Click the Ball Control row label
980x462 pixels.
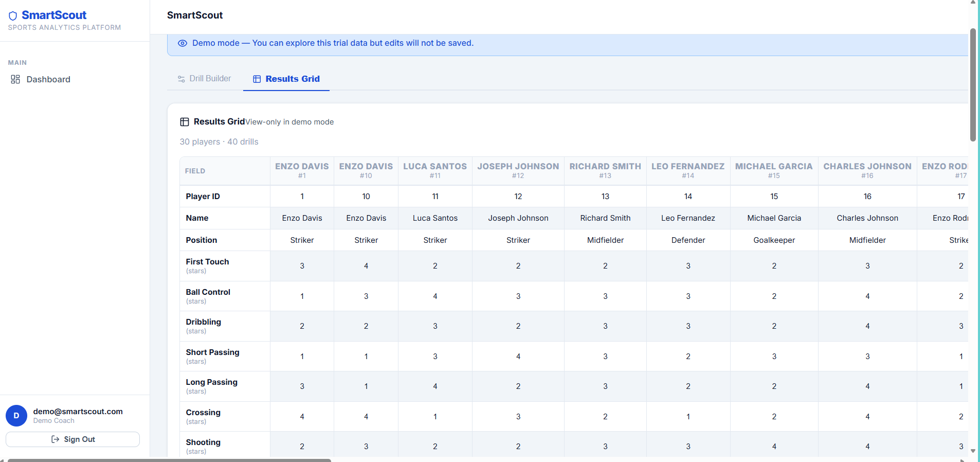[208, 292]
